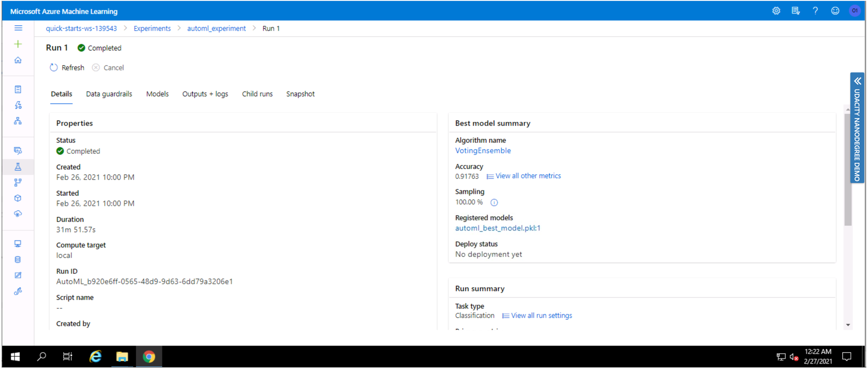The height and width of the screenshot is (370, 868).
Task: Open the Designer pipeline icon
Action: tap(18, 121)
